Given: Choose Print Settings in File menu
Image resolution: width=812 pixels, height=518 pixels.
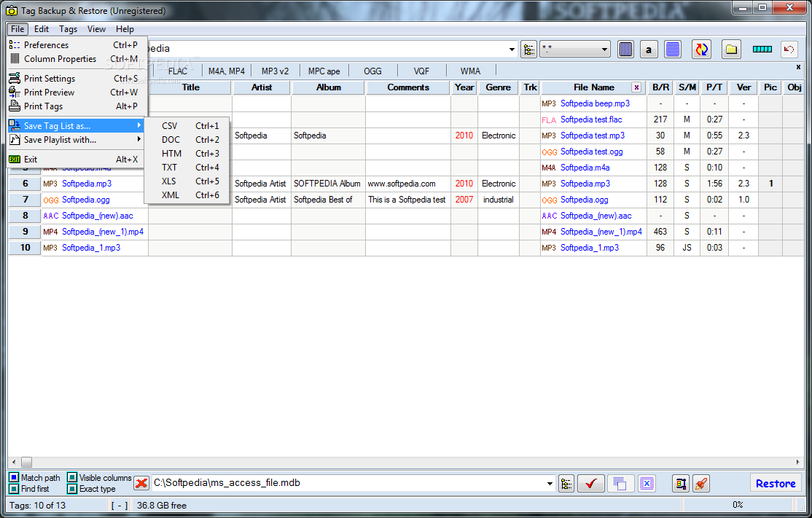Looking at the screenshot, I should point(77,79).
